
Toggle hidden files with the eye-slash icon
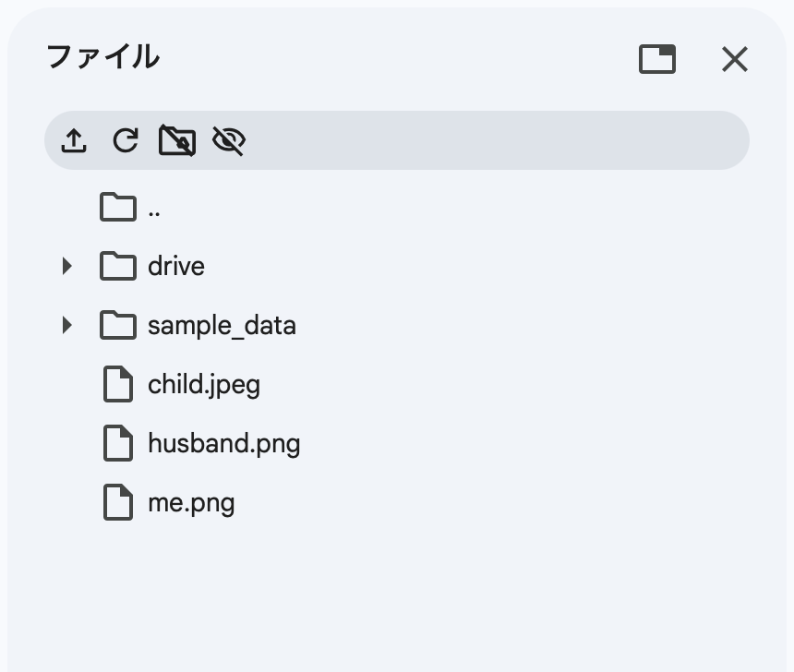(229, 140)
